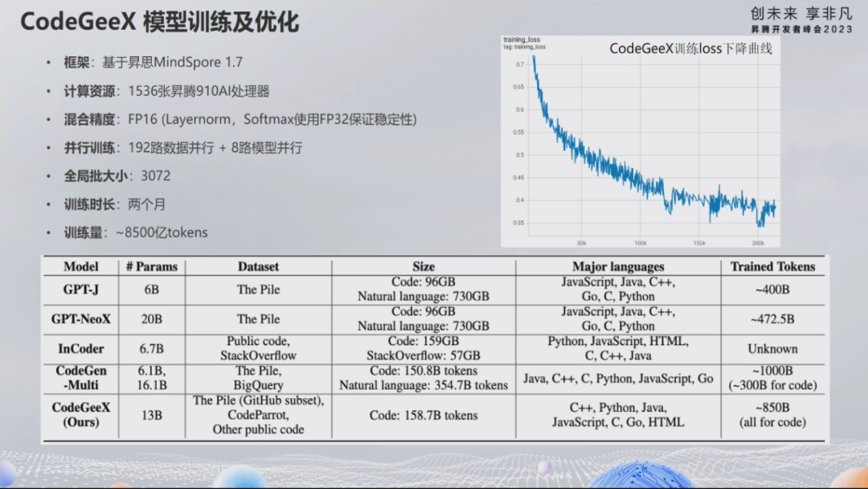The width and height of the screenshot is (868, 489).
Task: Click the '~400B' trained tokens cell
Action: (x=773, y=290)
